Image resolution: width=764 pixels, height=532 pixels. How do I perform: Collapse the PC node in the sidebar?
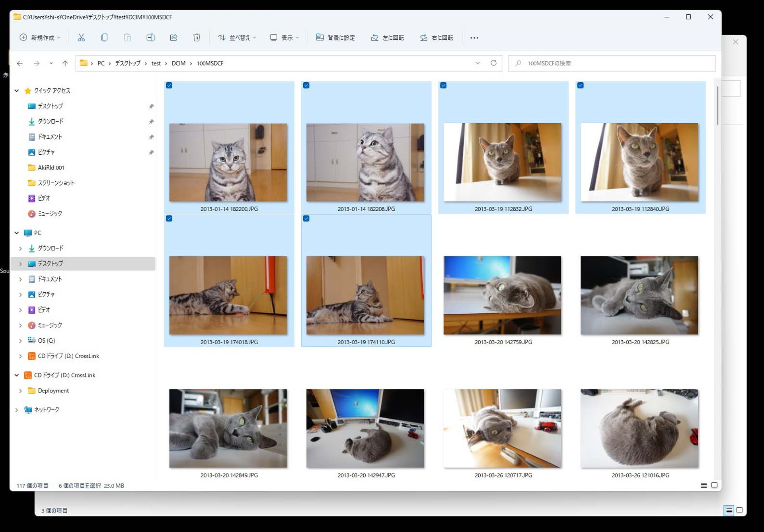pos(16,233)
